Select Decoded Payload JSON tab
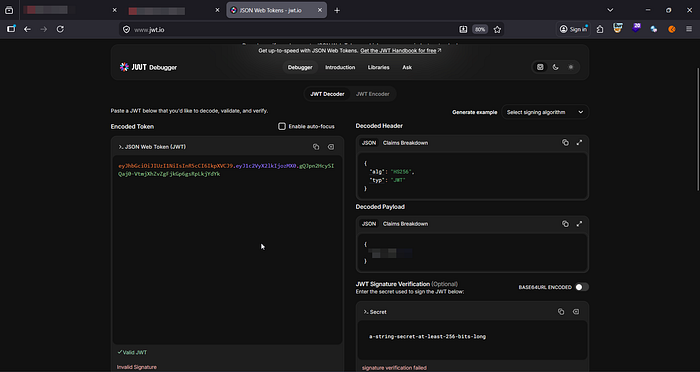 click(x=369, y=224)
